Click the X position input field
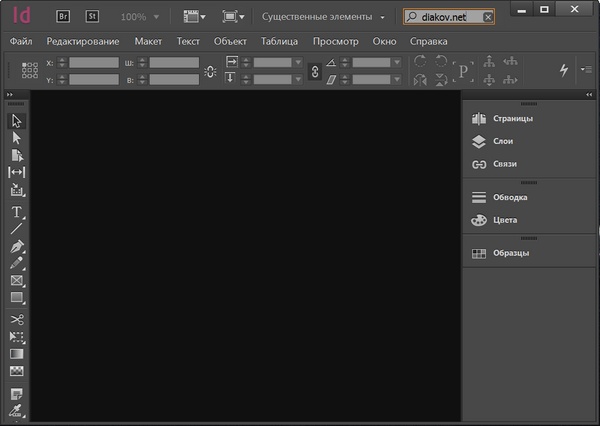 coord(94,62)
